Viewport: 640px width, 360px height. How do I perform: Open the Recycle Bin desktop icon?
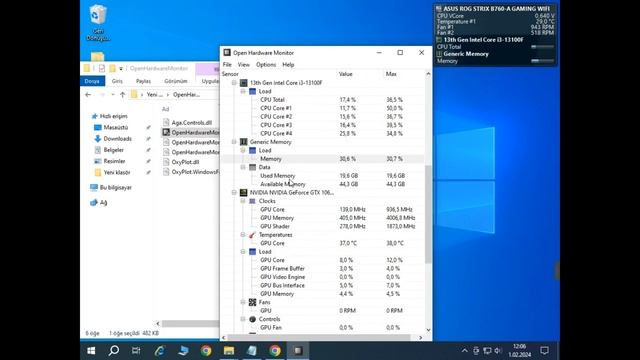(98, 22)
